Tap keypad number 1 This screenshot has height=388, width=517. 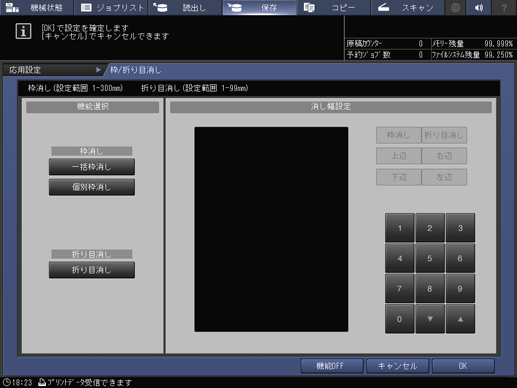coord(400,228)
